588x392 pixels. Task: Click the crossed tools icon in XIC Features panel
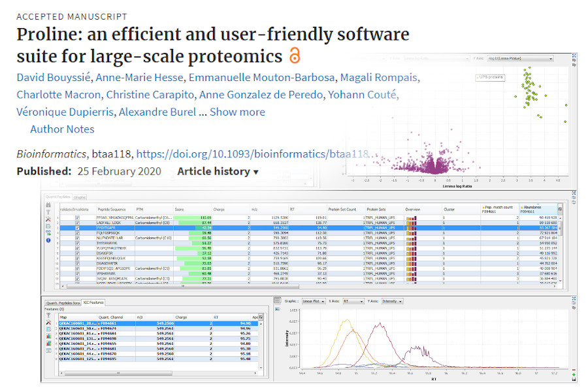pyautogui.click(x=48, y=322)
